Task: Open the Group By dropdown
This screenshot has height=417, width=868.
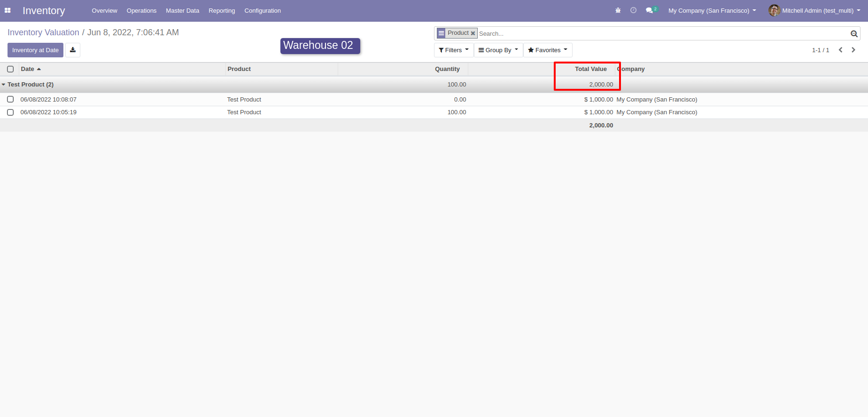Action: pyautogui.click(x=498, y=50)
